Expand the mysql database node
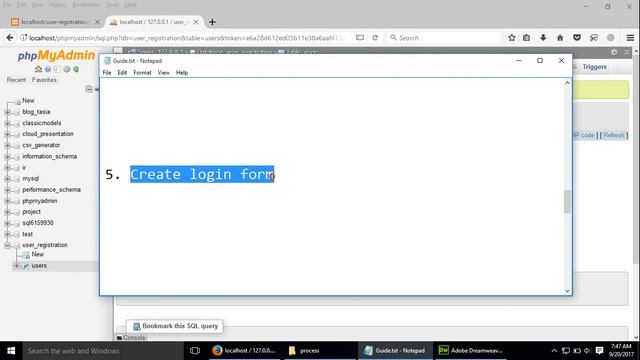The width and height of the screenshot is (640, 360). [x=7, y=179]
